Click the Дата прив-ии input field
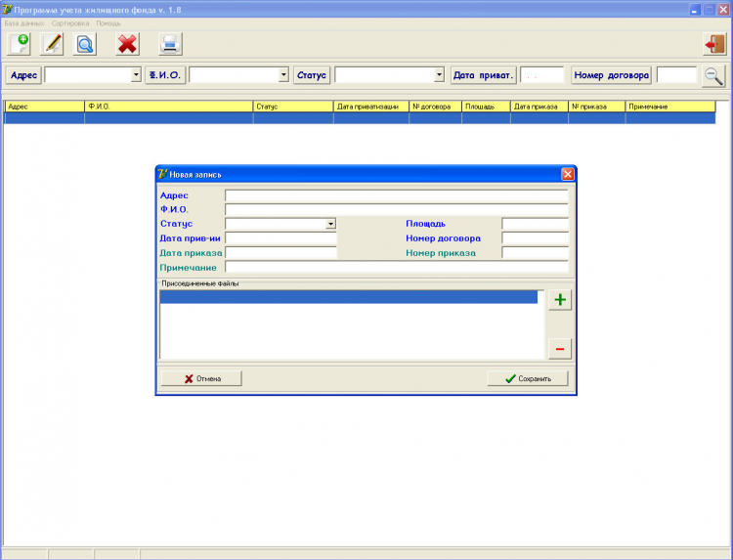The image size is (733, 560). [280, 238]
